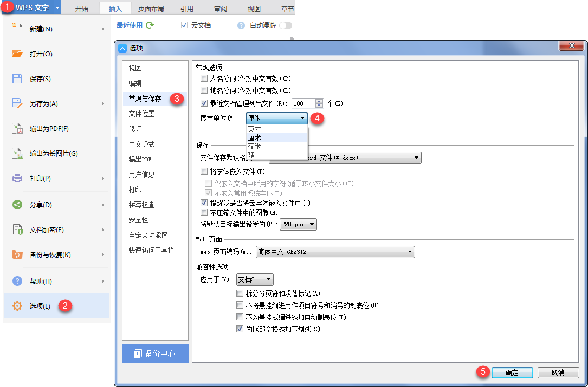The height and width of the screenshot is (387, 588).
Task: Click the 最近使用 link
Action: pyautogui.click(x=130, y=25)
